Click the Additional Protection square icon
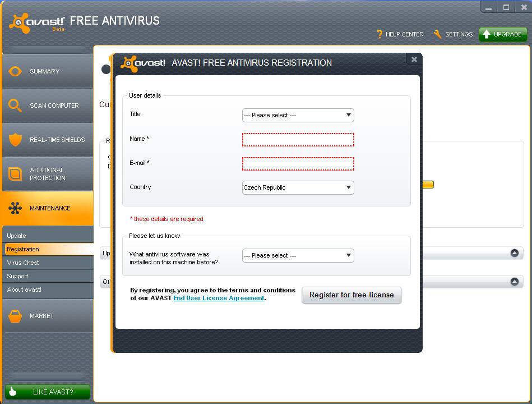 click(15, 174)
